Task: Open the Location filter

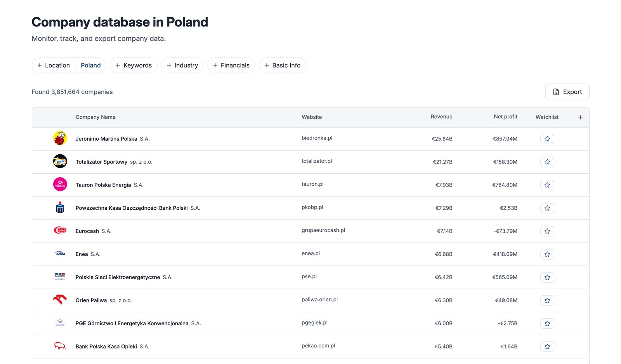Action: [x=54, y=66]
